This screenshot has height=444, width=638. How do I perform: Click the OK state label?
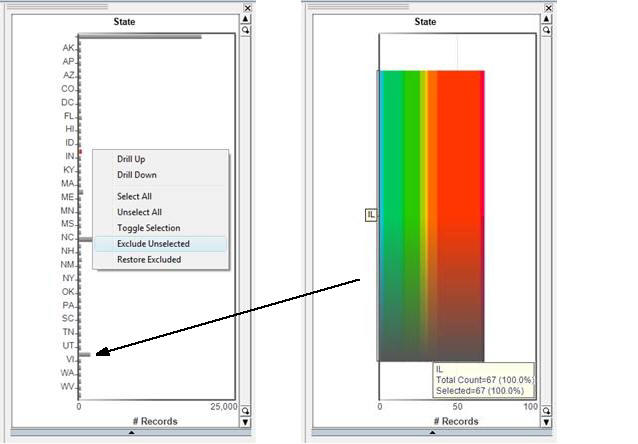pyautogui.click(x=68, y=292)
